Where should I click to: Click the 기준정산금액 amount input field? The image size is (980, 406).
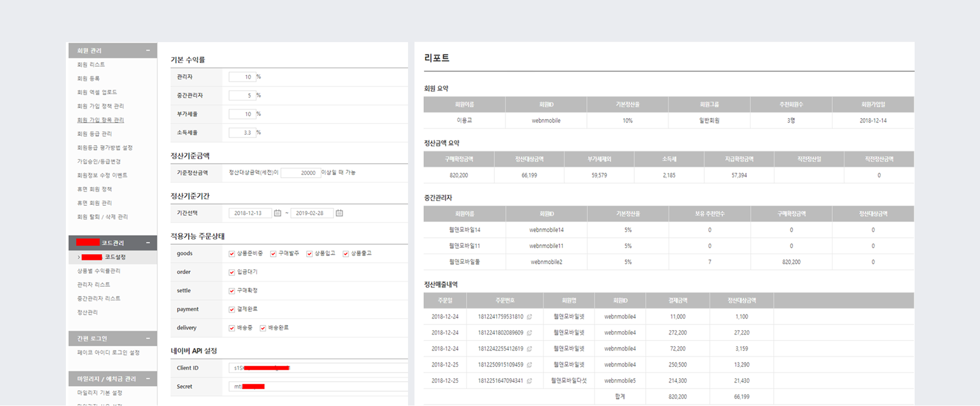pos(300,173)
